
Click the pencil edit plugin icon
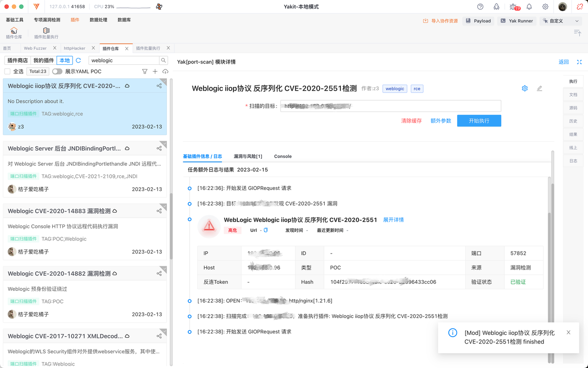point(539,88)
